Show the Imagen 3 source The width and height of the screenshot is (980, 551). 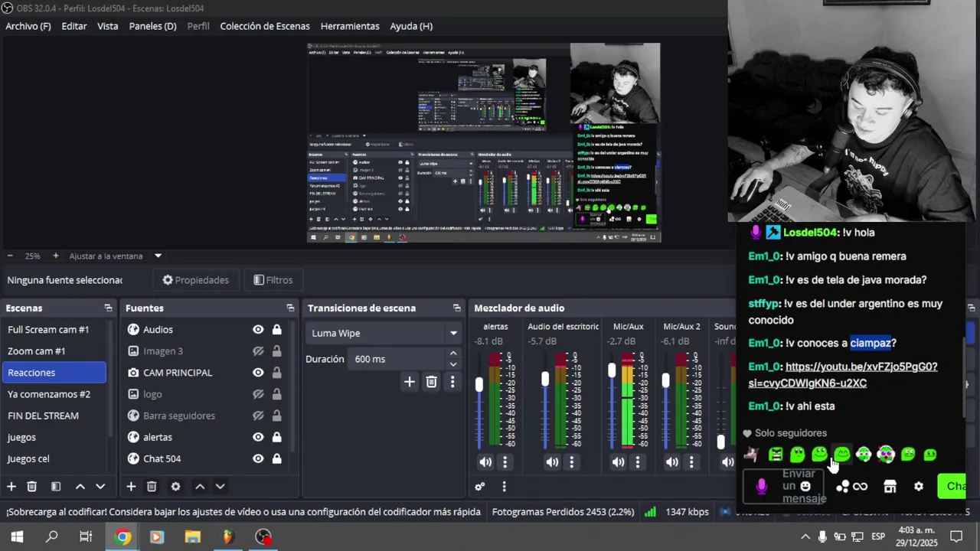(258, 351)
